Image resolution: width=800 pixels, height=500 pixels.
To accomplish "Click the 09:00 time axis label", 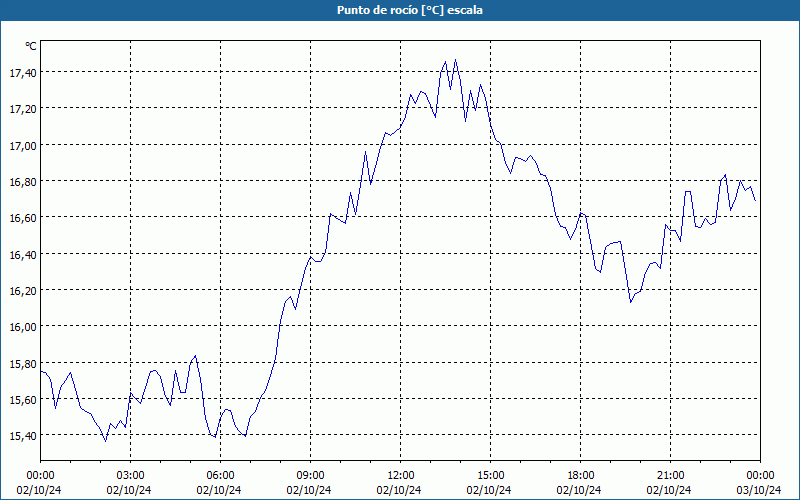I will [x=310, y=476].
